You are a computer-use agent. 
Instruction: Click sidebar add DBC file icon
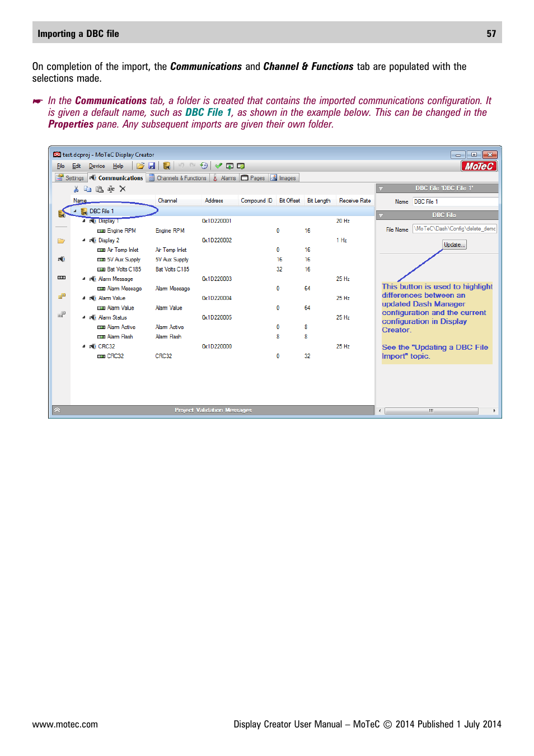click(62, 214)
